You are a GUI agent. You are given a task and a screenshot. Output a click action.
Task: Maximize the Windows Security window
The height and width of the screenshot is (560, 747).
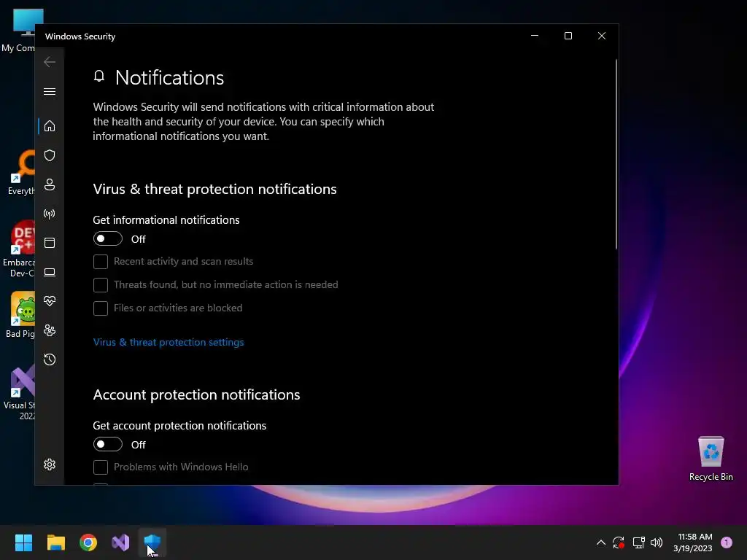568,36
